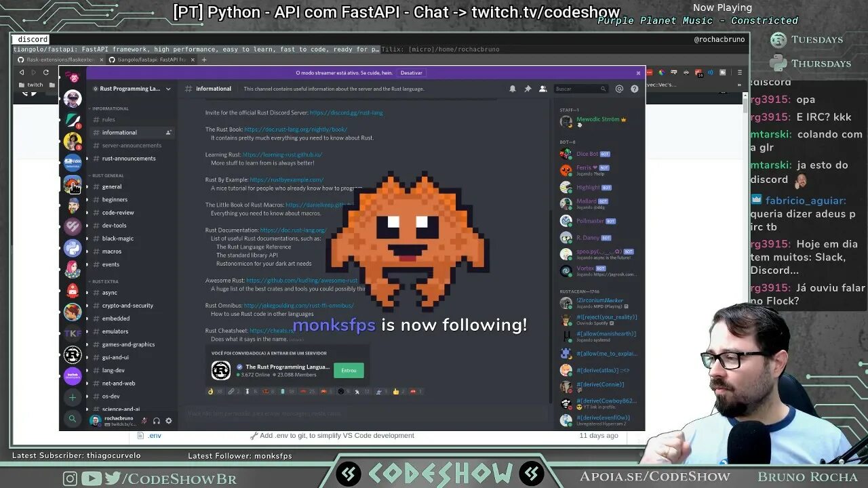Show pinned messages pin icon
Image resolution: width=868 pixels, height=488 pixels.
tap(528, 89)
